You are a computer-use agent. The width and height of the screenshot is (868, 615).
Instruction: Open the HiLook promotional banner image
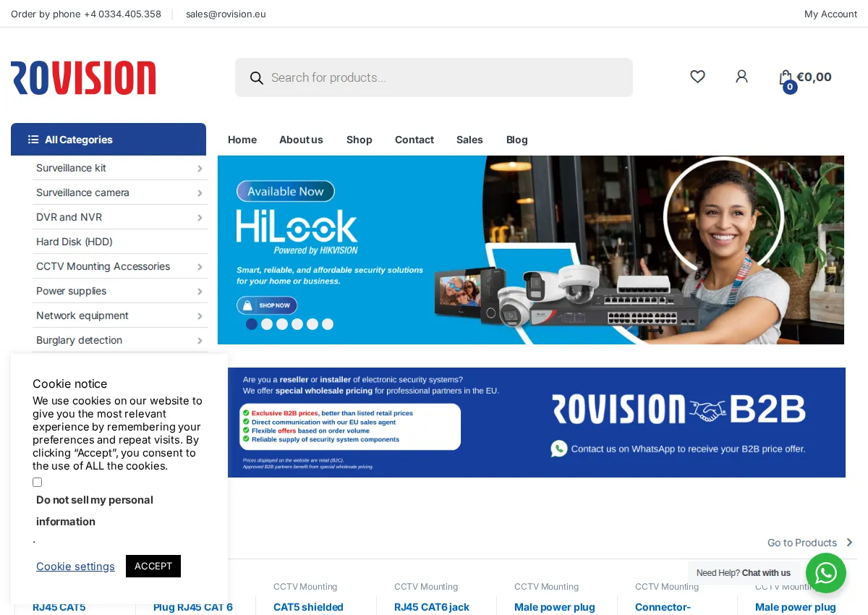531,250
